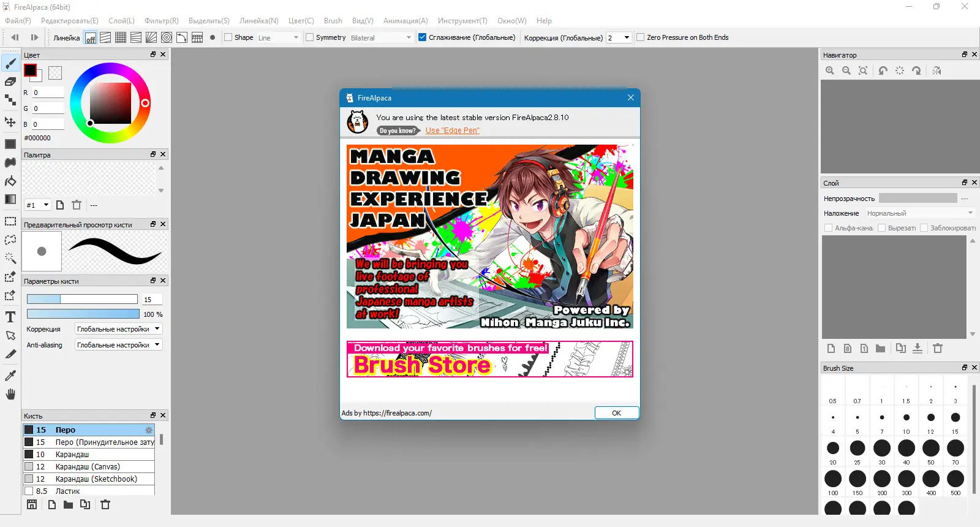Open the Файл(F) menu
Viewport: 980px width, 527px height.
[x=18, y=21]
